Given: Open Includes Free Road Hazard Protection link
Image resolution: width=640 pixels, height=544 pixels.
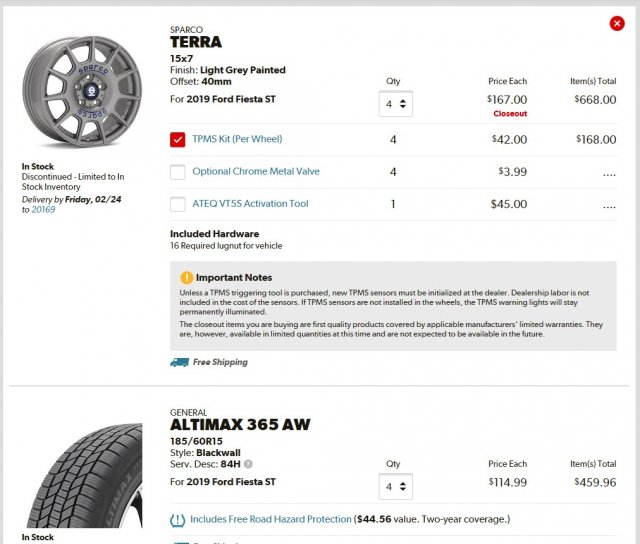Looking at the screenshot, I should pos(271,520).
